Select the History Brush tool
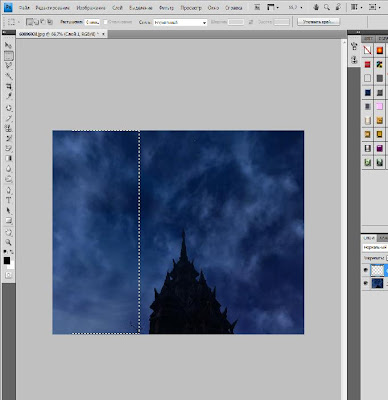The width and height of the screenshot is (388, 400). click(9, 138)
